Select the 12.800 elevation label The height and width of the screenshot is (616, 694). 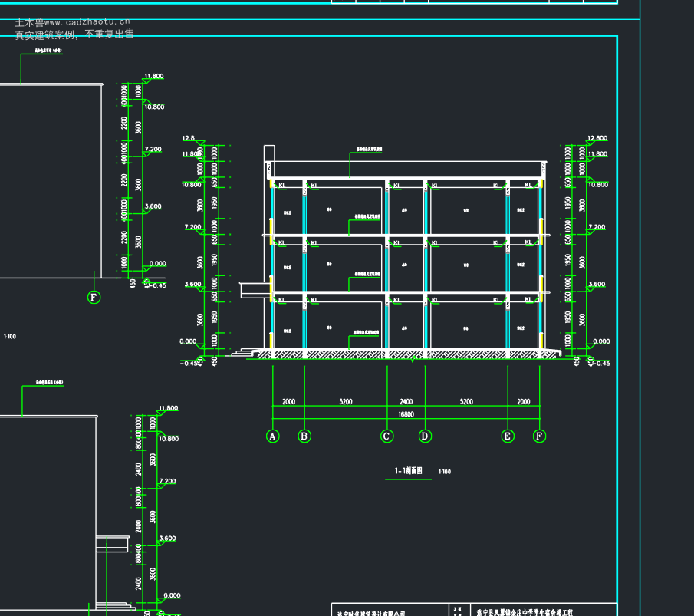[x=597, y=138]
